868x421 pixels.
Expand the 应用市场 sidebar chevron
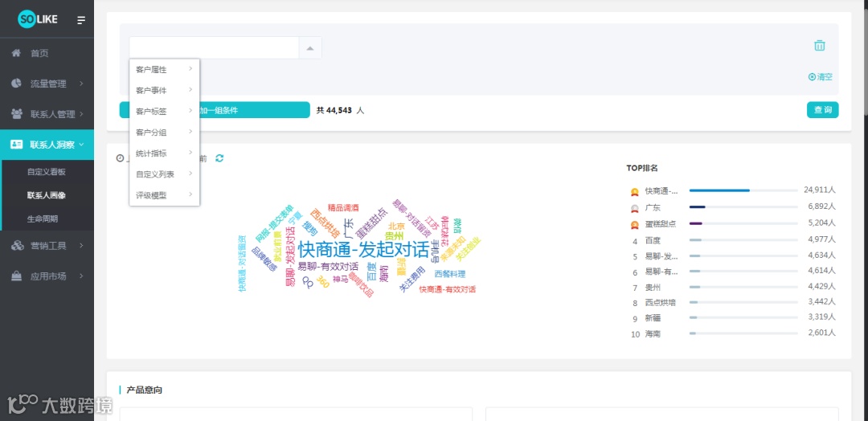tap(81, 276)
